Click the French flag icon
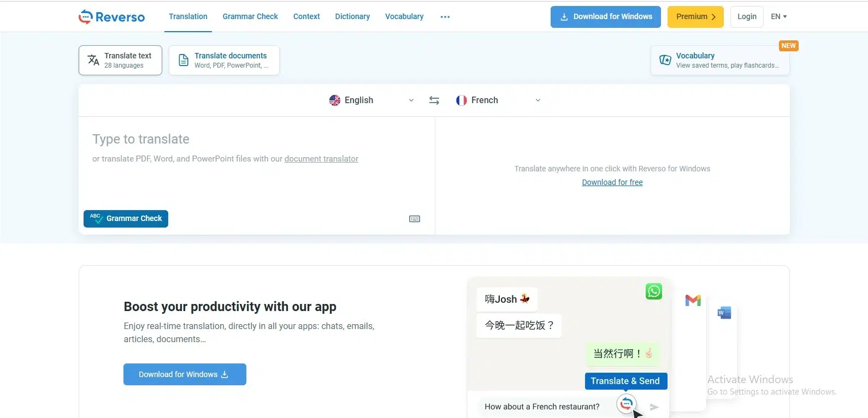The height and width of the screenshot is (418, 868). pos(462,100)
